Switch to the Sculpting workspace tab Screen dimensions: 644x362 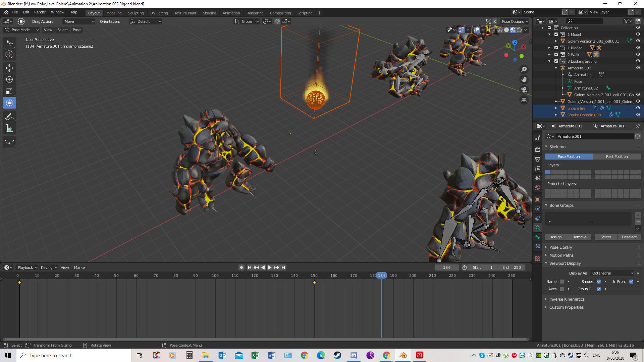click(136, 13)
